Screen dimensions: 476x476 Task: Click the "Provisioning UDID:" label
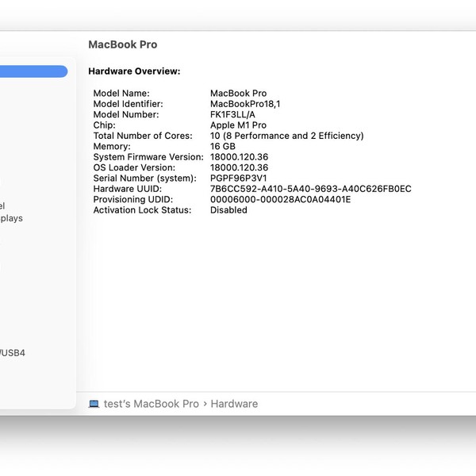132,199
